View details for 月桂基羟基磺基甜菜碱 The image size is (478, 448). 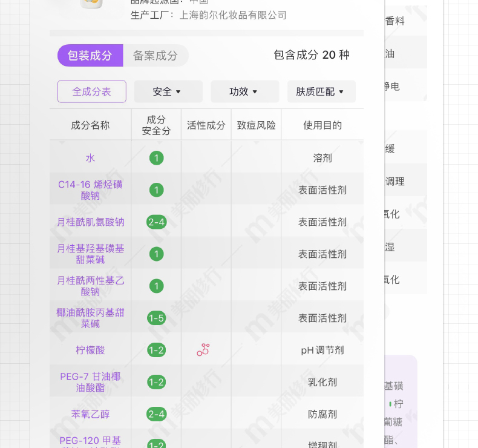point(91,254)
